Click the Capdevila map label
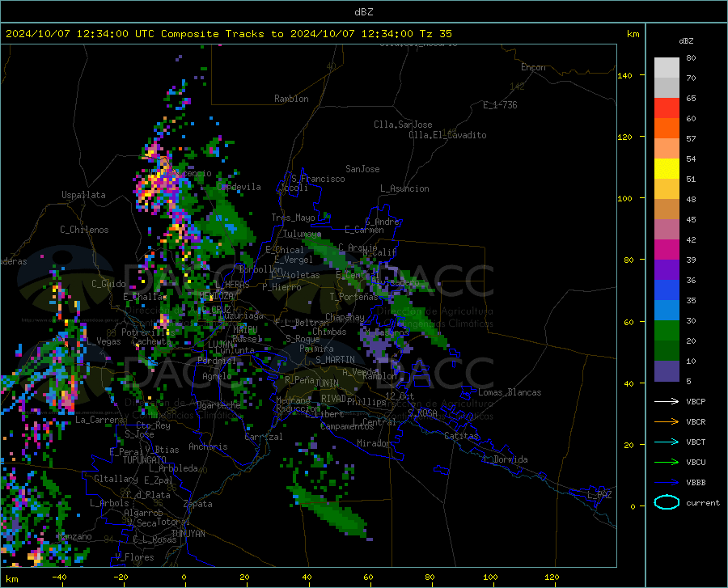728x588 pixels. (x=239, y=187)
